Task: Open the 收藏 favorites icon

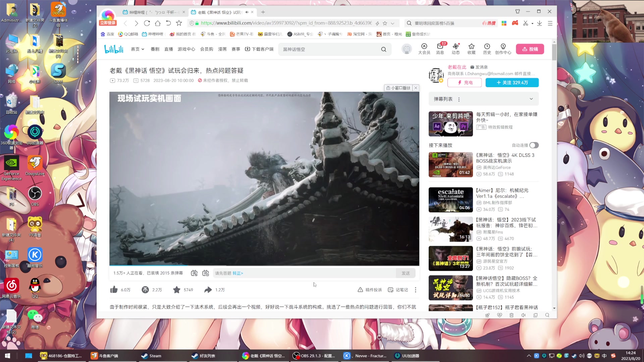Action: [x=471, y=49]
